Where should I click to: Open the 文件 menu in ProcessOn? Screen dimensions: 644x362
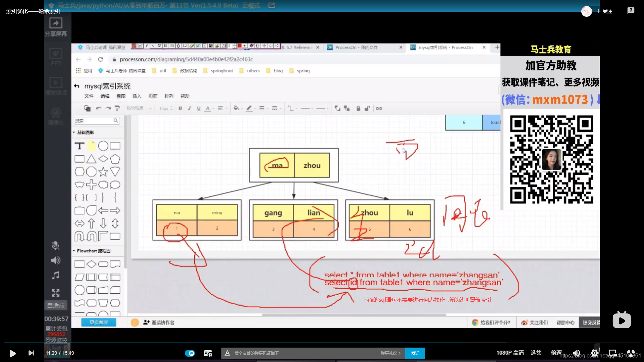89,96
